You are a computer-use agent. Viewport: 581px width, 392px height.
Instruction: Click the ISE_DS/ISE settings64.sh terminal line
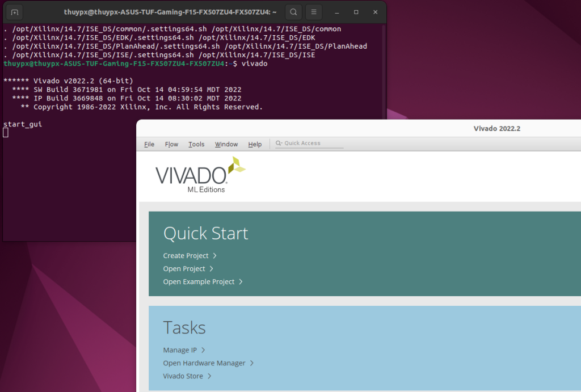pos(159,55)
